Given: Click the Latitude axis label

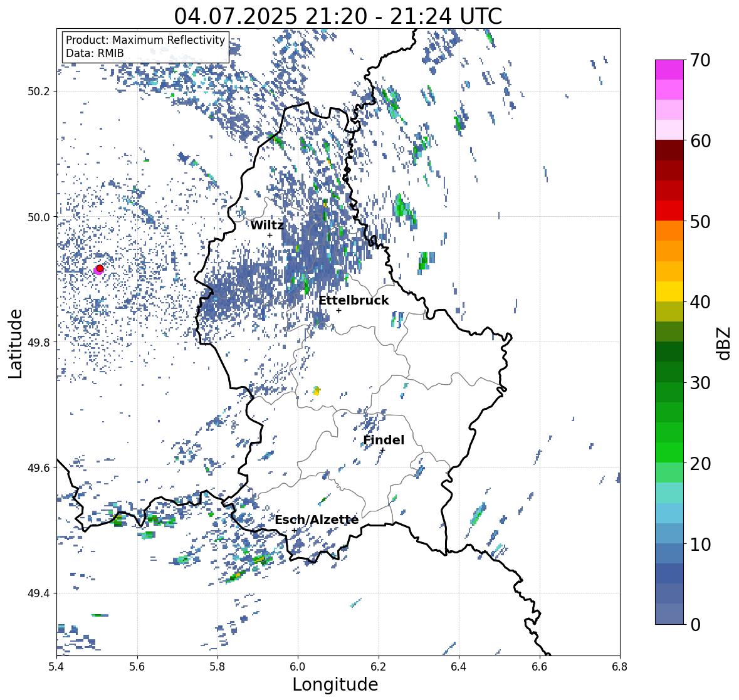Looking at the screenshot, I should (15, 344).
